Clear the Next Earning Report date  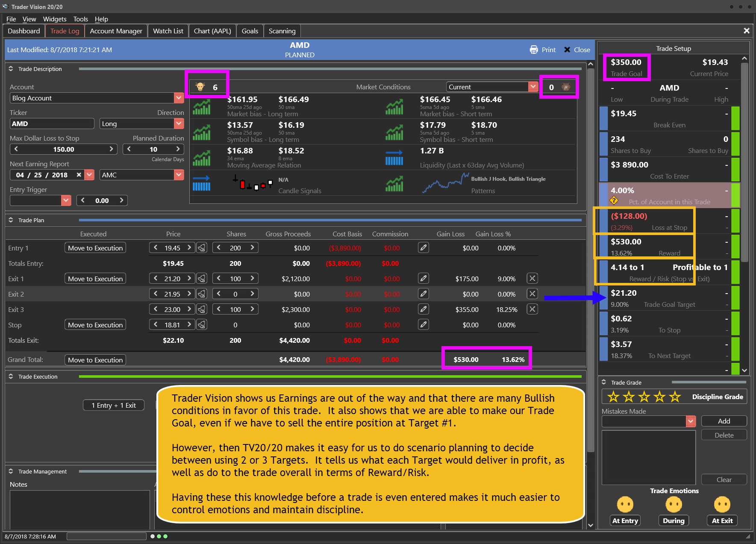point(79,175)
